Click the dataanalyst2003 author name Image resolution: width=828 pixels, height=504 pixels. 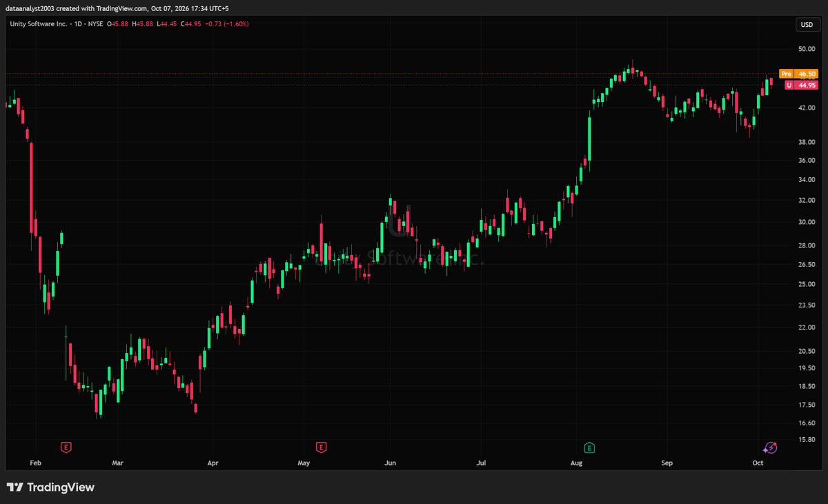(x=30, y=8)
